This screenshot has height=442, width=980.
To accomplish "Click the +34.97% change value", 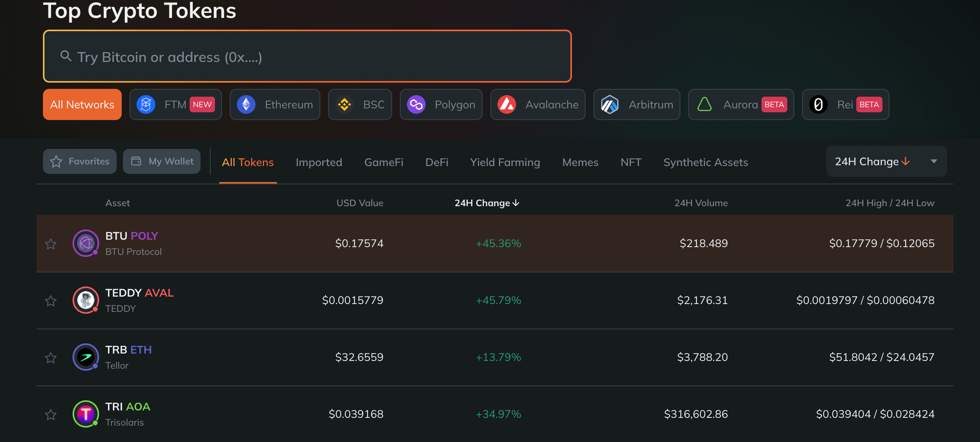I will pos(498,414).
